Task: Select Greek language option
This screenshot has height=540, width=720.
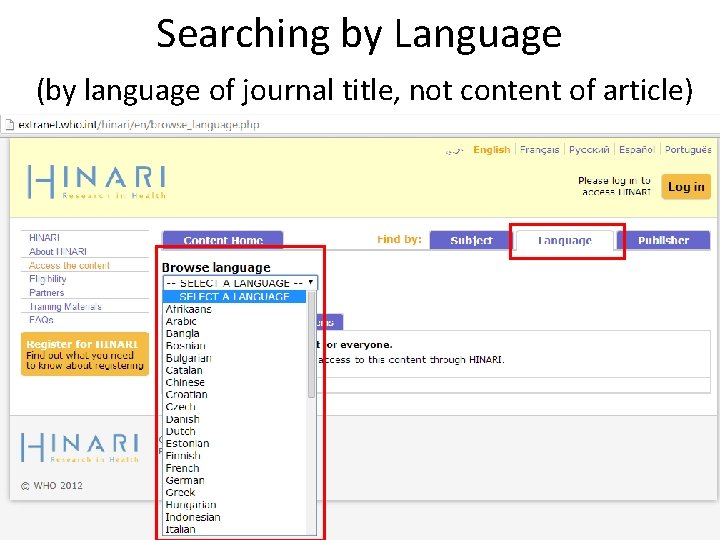Action: tap(180, 492)
